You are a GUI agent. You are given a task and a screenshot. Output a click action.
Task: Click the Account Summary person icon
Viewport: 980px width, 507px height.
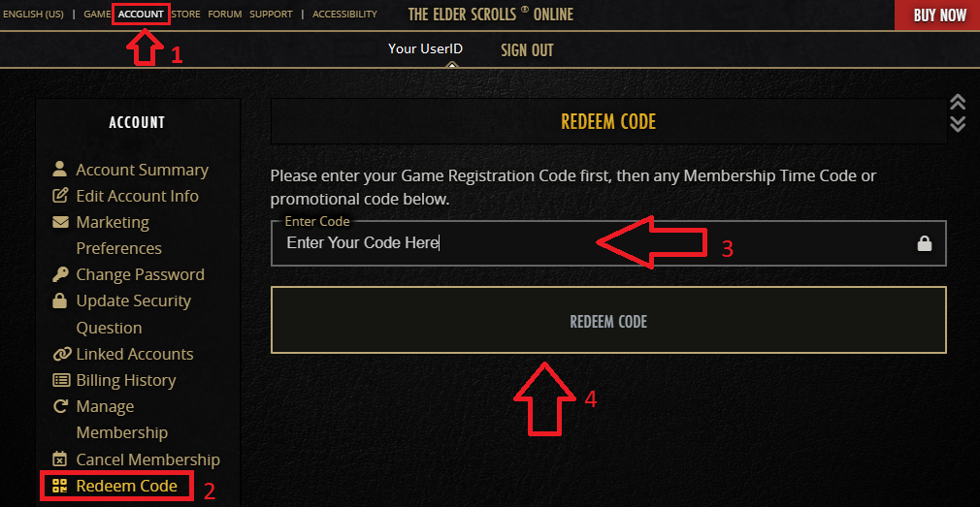coord(60,170)
